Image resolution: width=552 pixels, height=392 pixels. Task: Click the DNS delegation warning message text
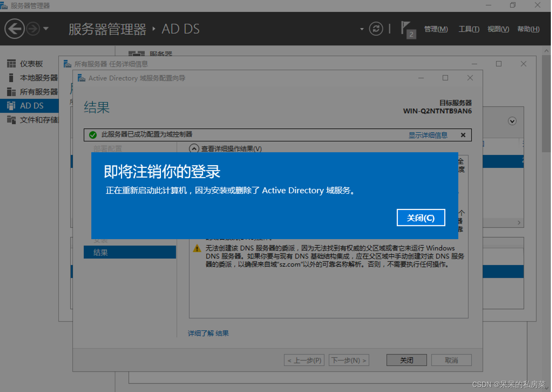click(335, 256)
